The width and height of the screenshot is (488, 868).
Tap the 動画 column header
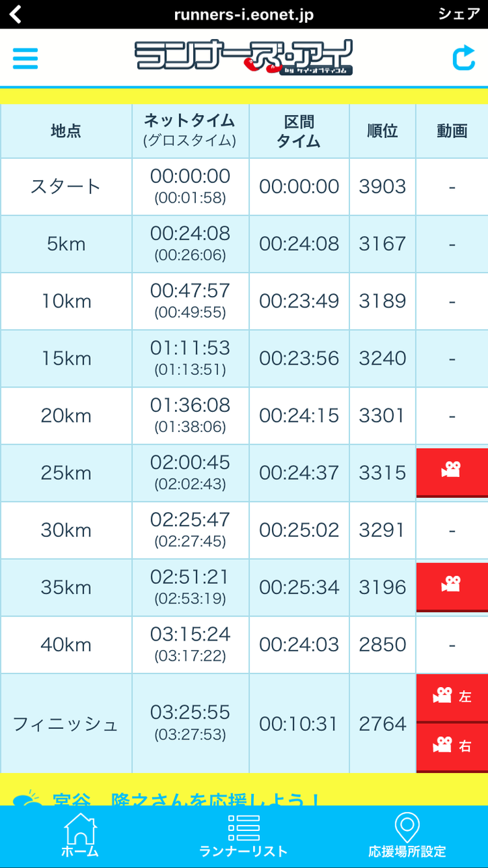pyautogui.click(x=452, y=131)
